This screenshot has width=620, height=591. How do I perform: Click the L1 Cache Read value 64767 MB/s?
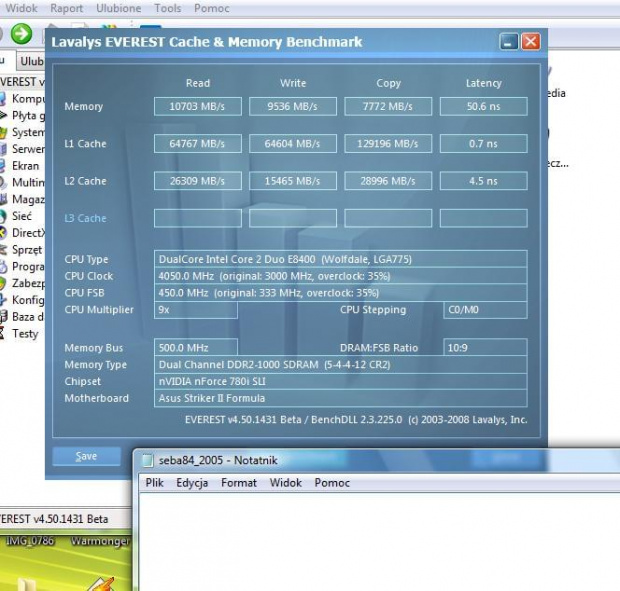coord(198,144)
